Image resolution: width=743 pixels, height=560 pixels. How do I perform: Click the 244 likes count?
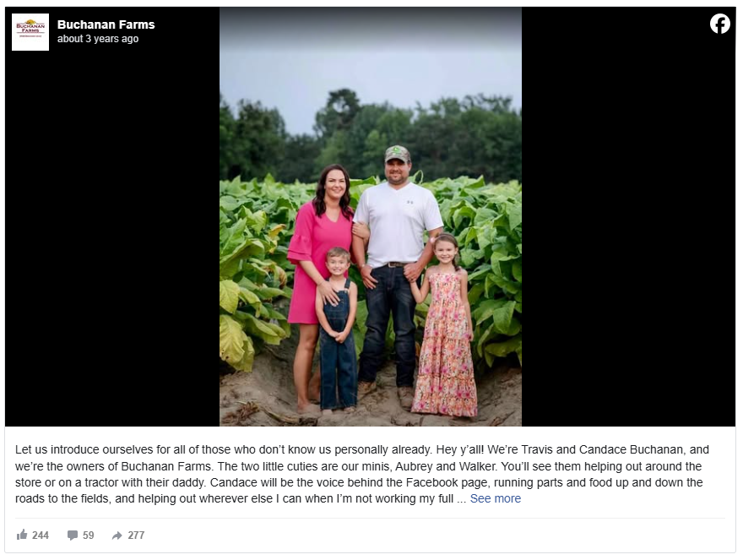pos(41,536)
